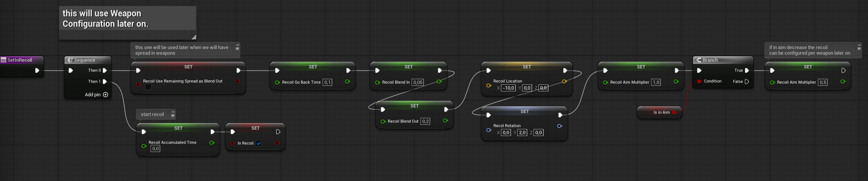Pin the 'start recoil' comment bubble
This screenshot has height=181, width=868.
pos(173,112)
